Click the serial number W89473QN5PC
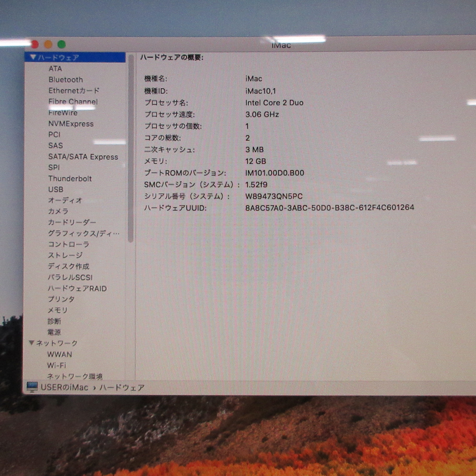 point(274,196)
